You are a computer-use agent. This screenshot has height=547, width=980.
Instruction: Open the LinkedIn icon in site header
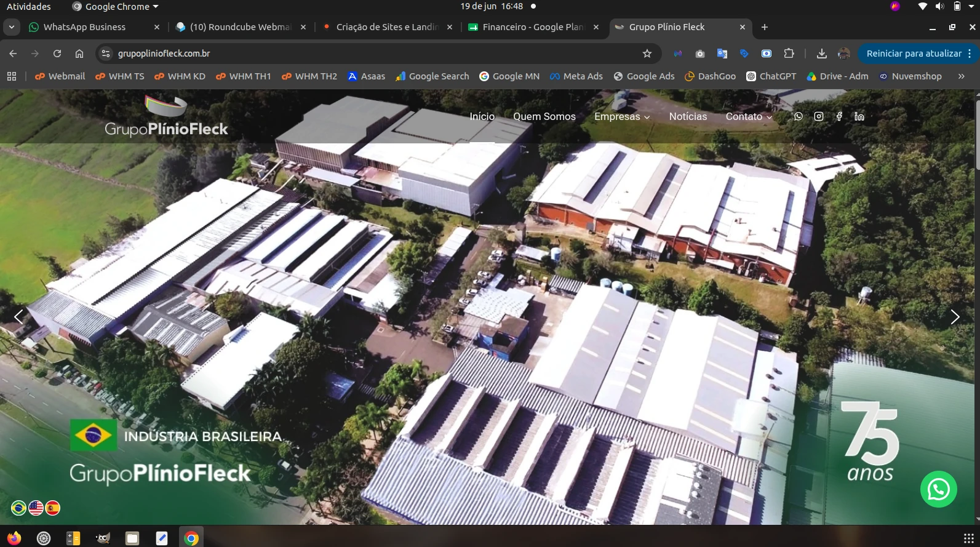[x=859, y=116]
